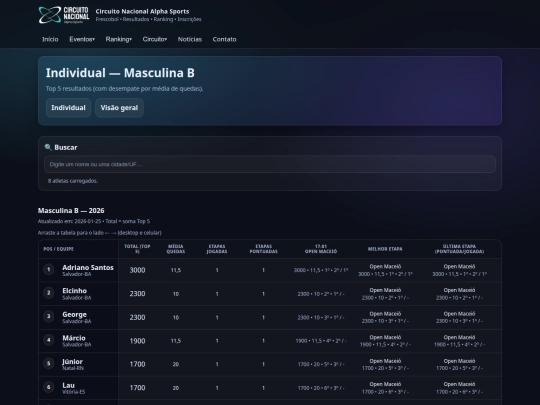Select athlete name Elcinho

coord(74,291)
